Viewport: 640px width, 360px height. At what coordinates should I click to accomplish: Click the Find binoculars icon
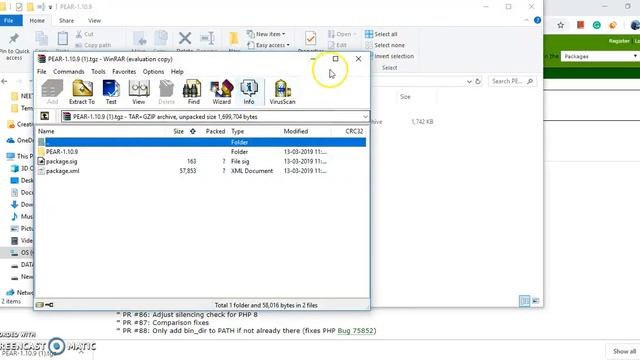193,92
